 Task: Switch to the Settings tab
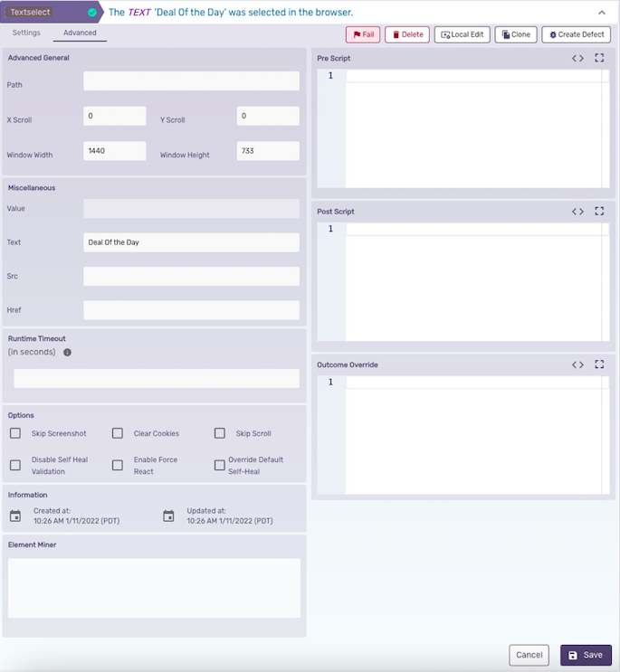pos(26,33)
